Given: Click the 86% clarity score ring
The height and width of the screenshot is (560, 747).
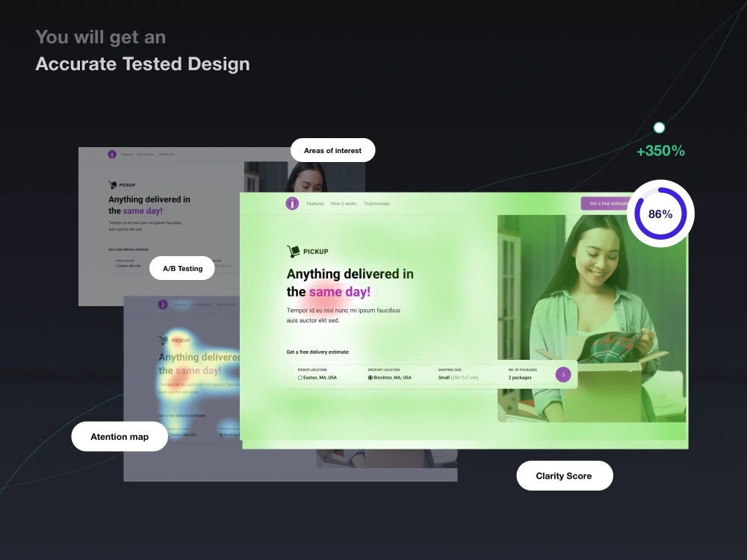Looking at the screenshot, I should pos(660,214).
